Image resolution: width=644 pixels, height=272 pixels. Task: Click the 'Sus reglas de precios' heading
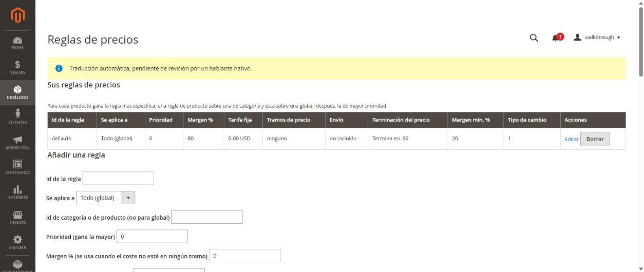pos(84,85)
